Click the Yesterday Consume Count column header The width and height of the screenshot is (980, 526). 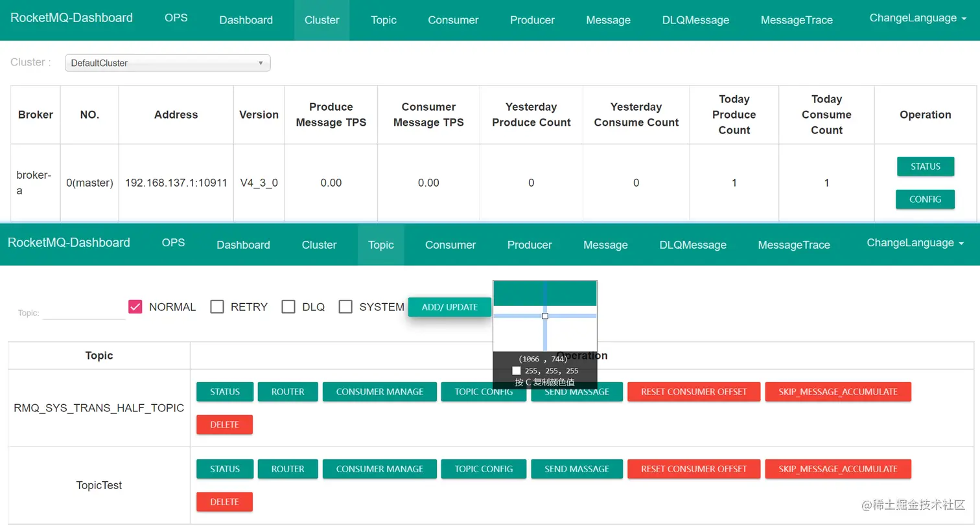[636, 115]
